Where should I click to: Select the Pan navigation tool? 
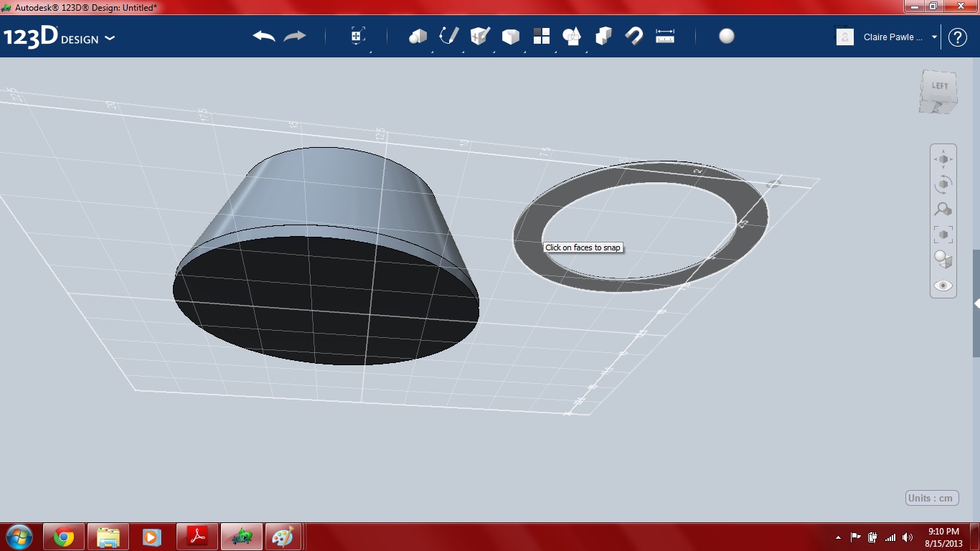(x=943, y=159)
